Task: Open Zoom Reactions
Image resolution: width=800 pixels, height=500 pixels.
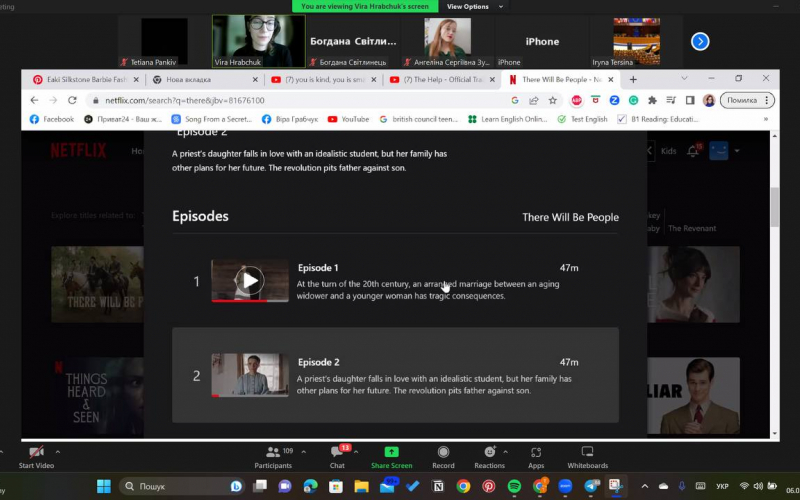Action: pos(489,457)
